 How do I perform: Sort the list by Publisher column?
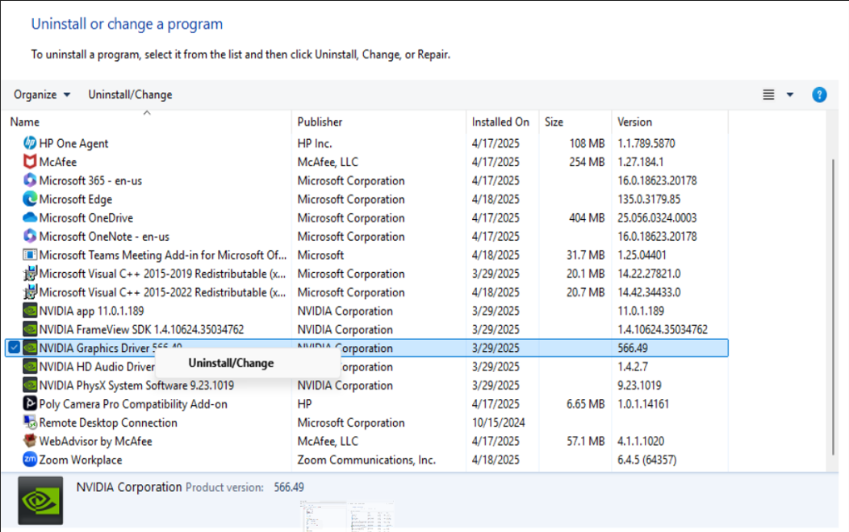320,122
